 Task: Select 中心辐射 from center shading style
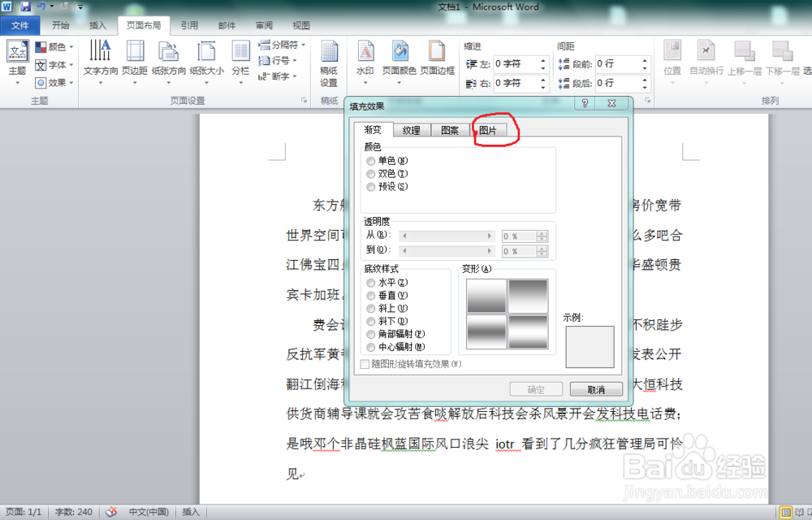(371, 348)
